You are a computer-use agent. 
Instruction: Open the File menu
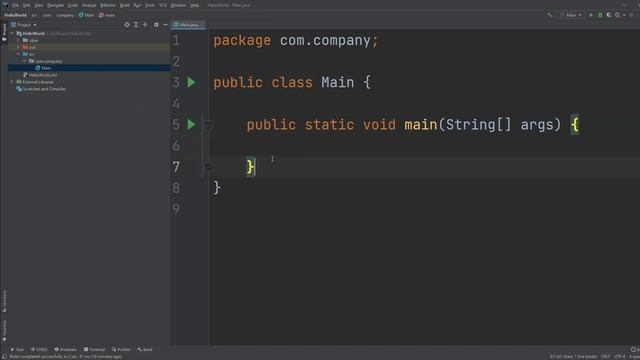16,5
